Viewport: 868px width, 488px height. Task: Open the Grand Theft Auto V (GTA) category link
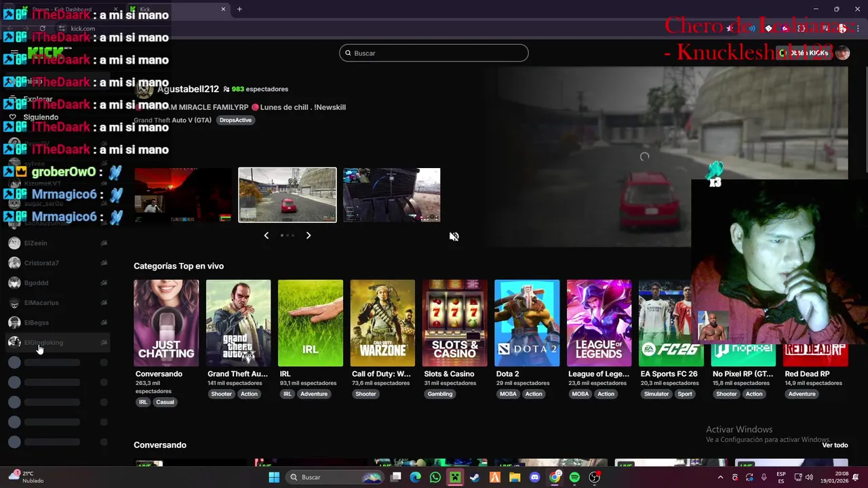[172, 120]
